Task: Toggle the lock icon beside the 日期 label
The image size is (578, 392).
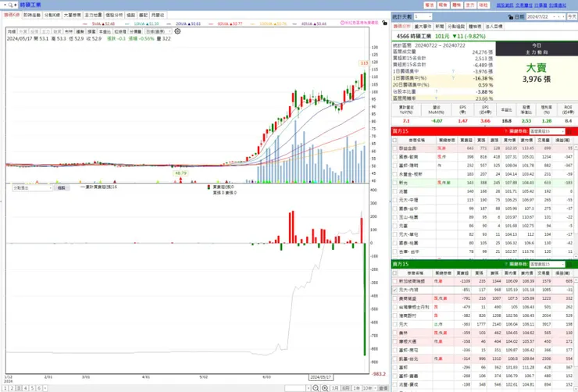Action: [x=510, y=17]
